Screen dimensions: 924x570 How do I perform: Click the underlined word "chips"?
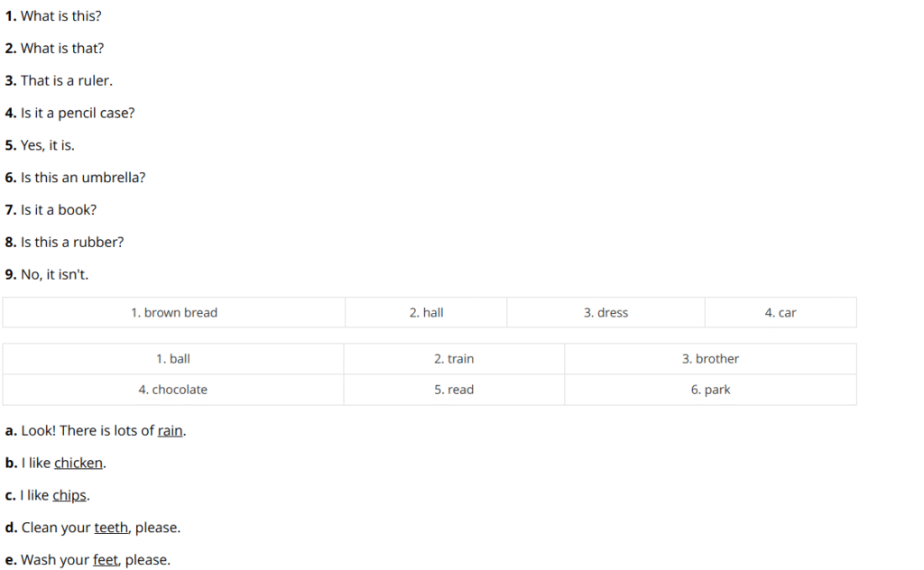pos(69,496)
